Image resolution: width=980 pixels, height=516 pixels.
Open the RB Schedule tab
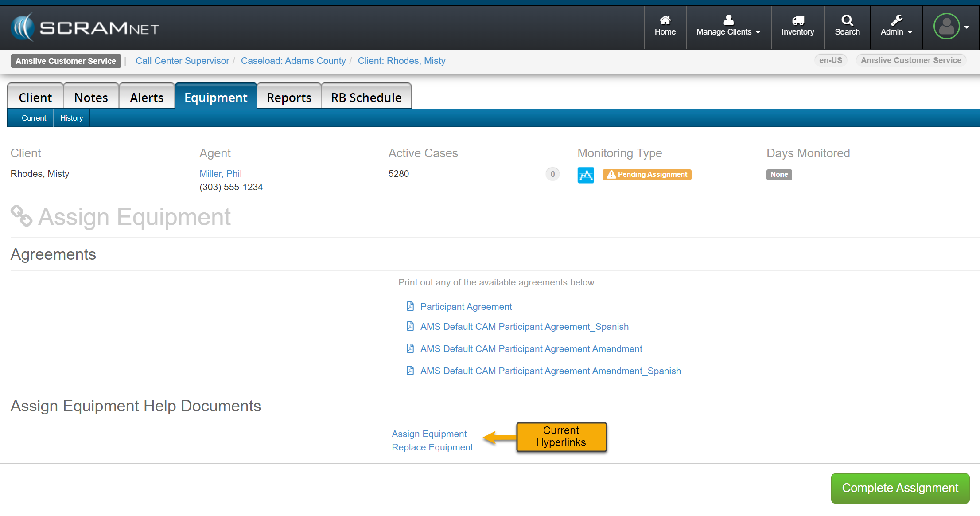366,98
